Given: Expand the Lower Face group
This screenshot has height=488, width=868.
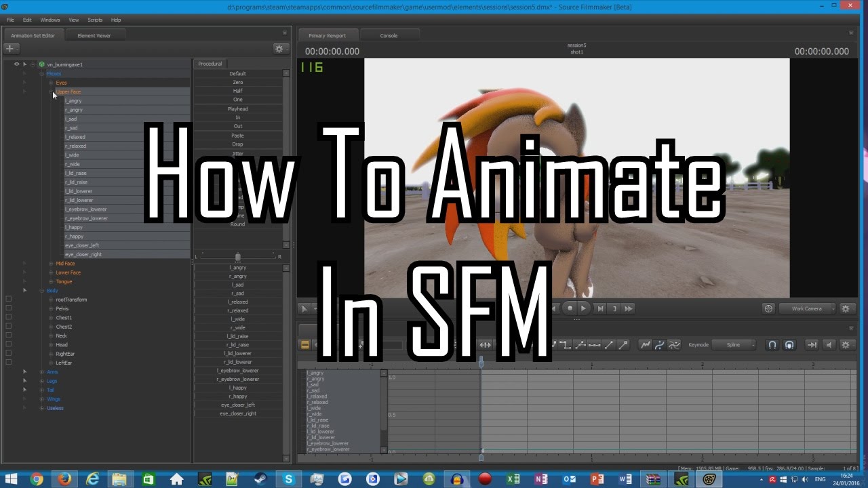Looking at the screenshot, I should [51, 272].
